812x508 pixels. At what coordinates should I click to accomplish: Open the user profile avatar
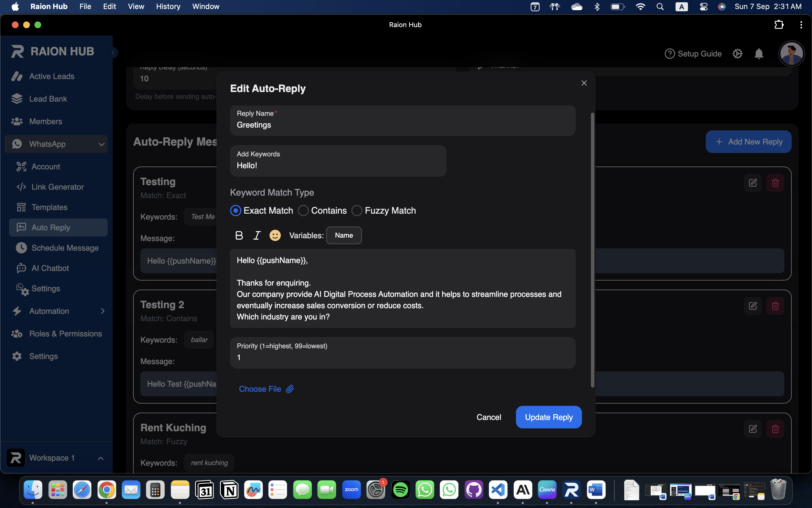click(791, 54)
